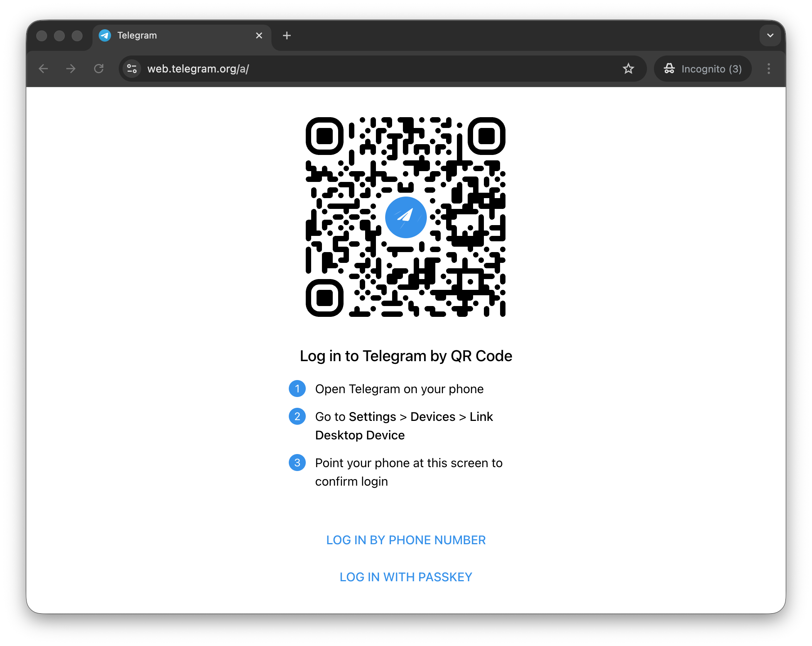
Task: Click step 1 number badge
Action: tap(297, 389)
